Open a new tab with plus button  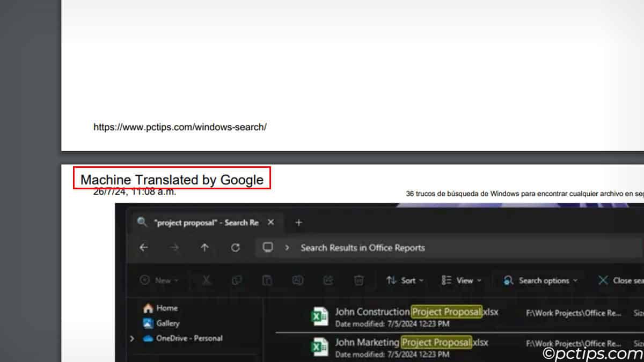[299, 223]
